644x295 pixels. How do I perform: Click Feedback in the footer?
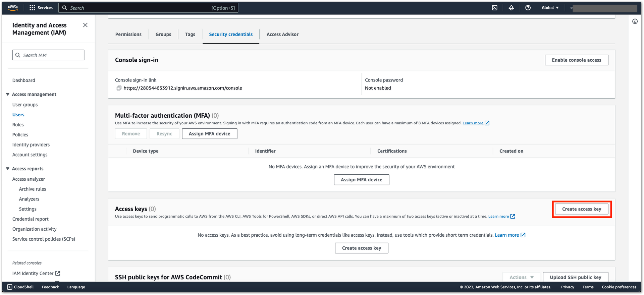click(50, 287)
